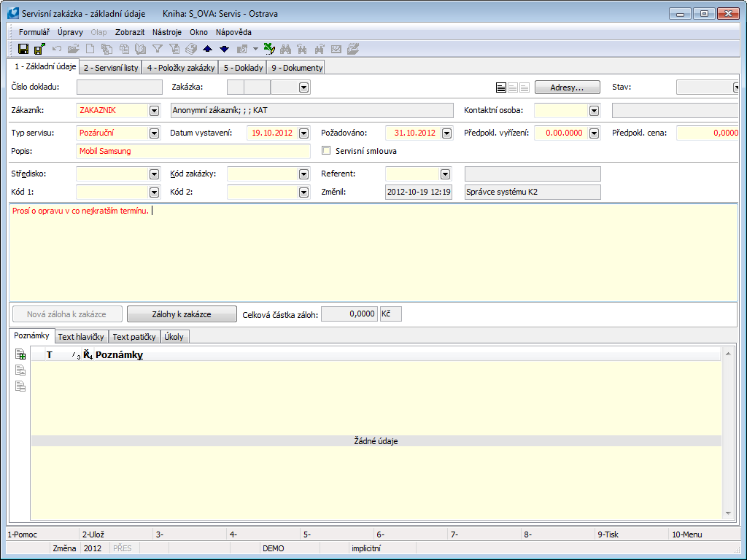Open the Typ servisu dropdown list
Viewport: 747px width, 560px height.
point(154,133)
